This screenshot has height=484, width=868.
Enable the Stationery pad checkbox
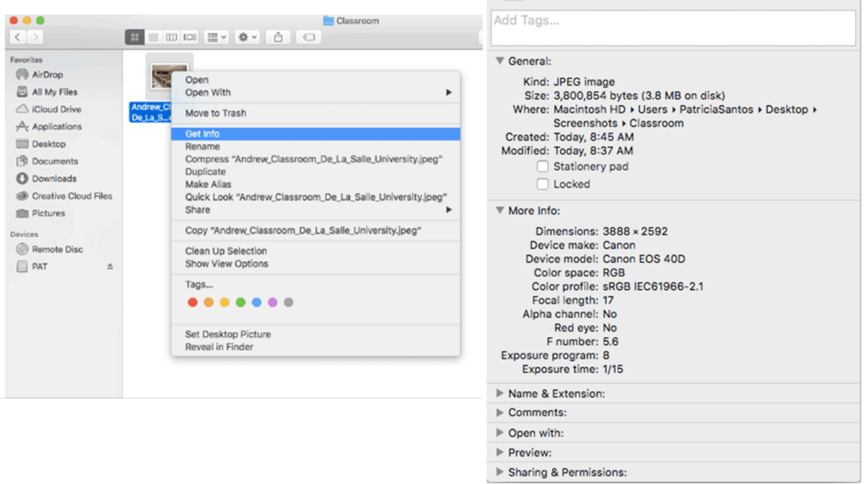click(542, 167)
